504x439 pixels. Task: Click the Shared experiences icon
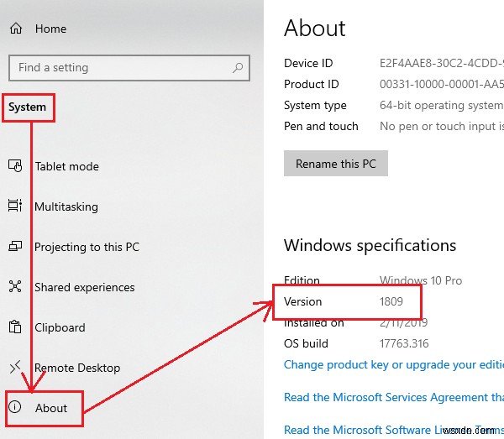(x=15, y=286)
